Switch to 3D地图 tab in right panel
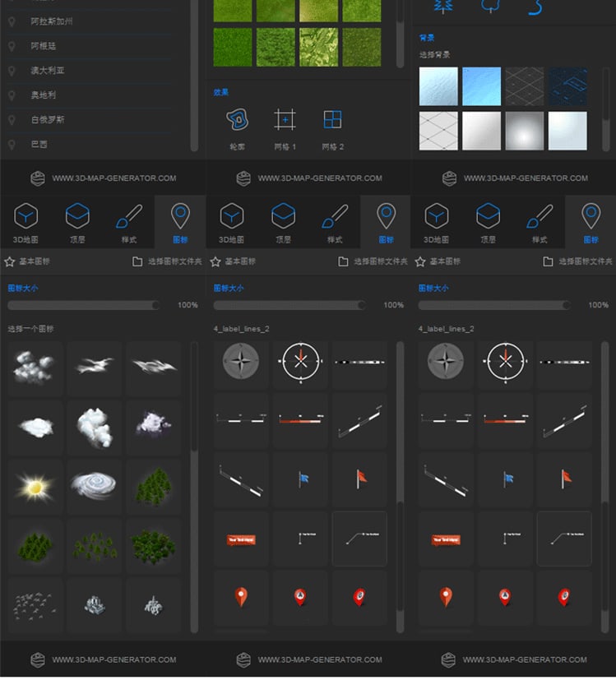 [436, 222]
